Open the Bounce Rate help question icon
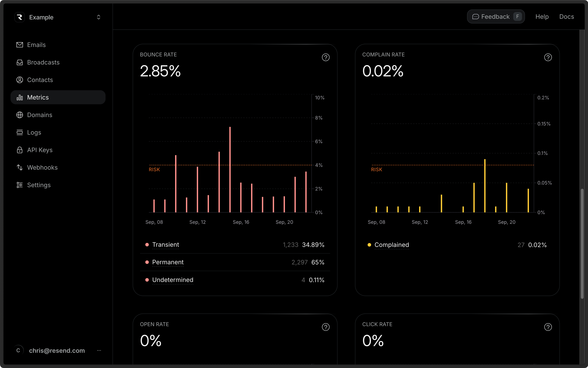 tap(325, 57)
